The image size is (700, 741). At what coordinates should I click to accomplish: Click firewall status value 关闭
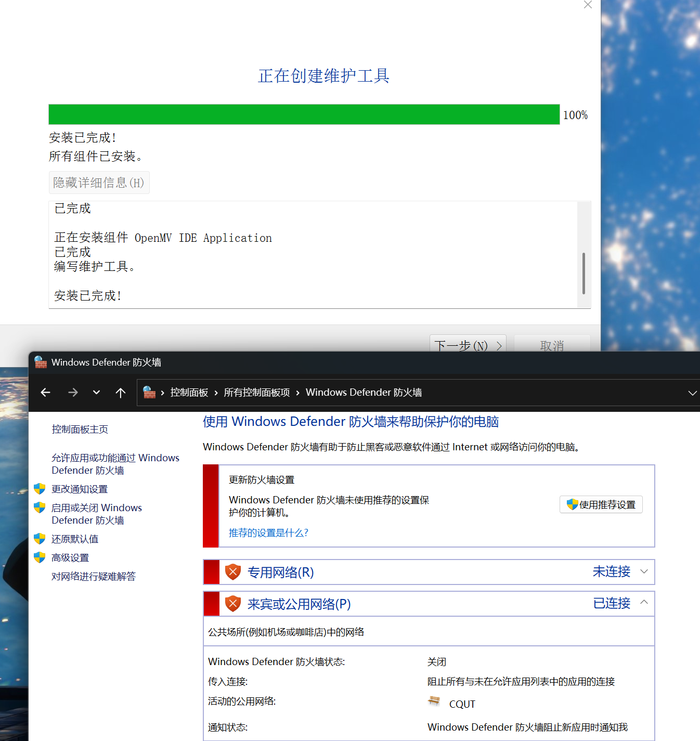437,662
